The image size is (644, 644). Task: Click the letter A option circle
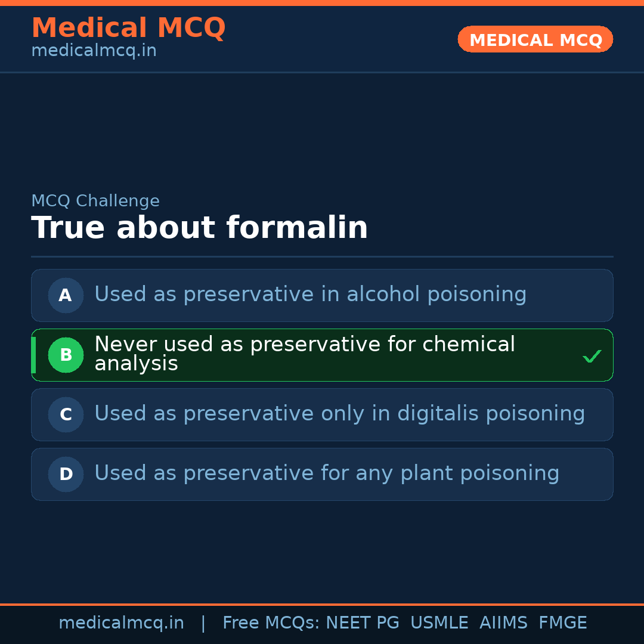66,295
